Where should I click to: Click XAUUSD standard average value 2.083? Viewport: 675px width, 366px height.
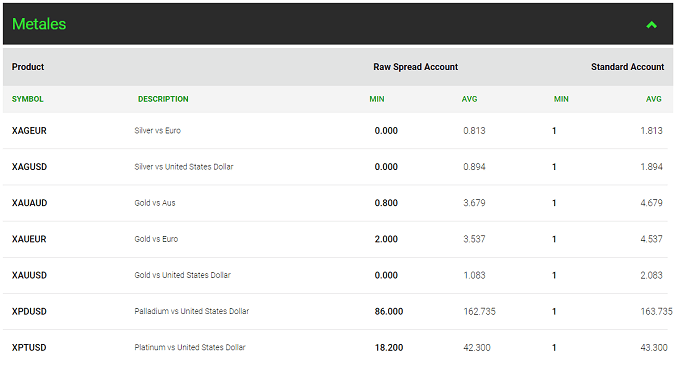click(651, 275)
